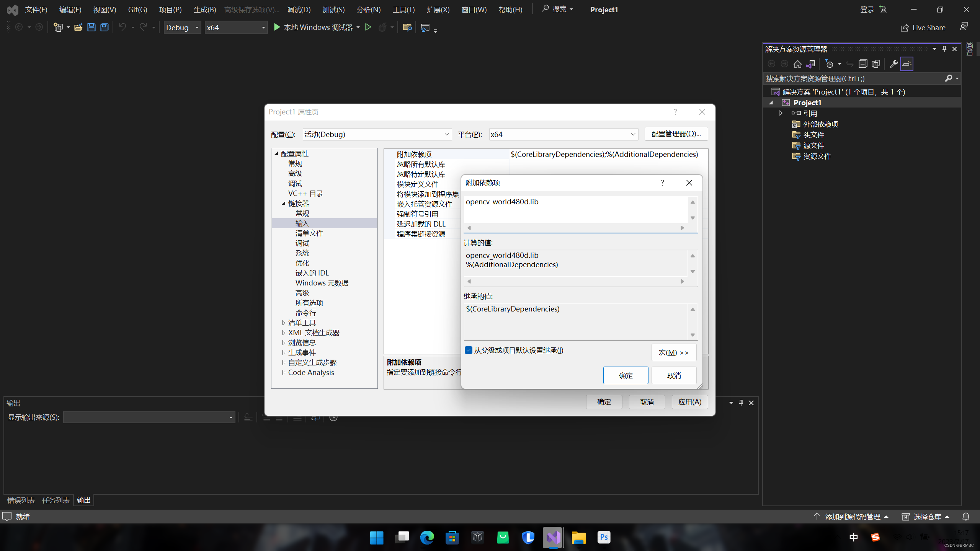The width and height of the screenshot is (980, 551).
Task: Click the Live Share icon
Action: click(x=905, y=28)
